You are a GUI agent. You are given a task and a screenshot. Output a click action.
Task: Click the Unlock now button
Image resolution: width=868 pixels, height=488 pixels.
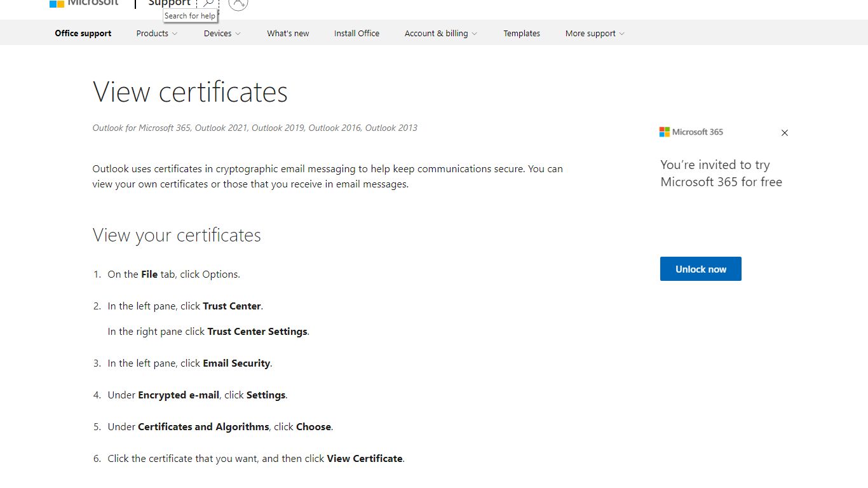[701, 269]
